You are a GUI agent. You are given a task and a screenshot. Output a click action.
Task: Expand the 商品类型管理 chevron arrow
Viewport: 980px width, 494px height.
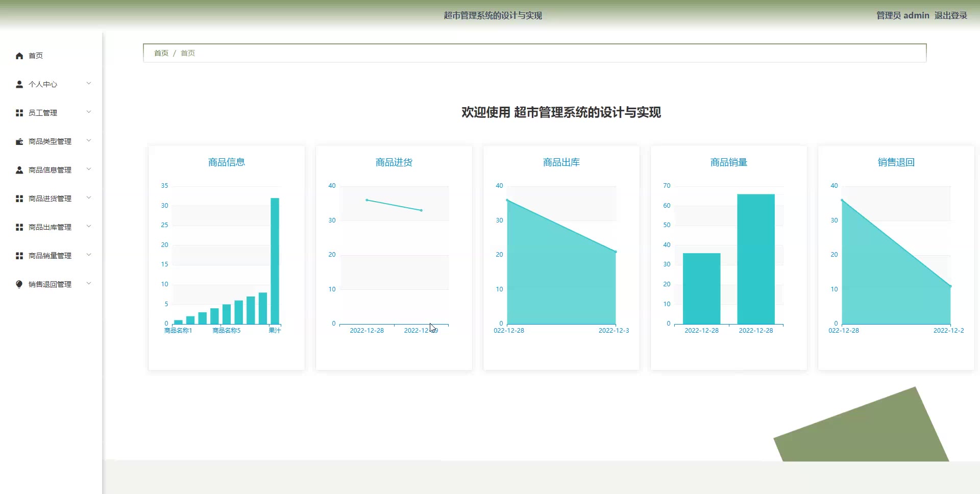(x=89, y=141)
